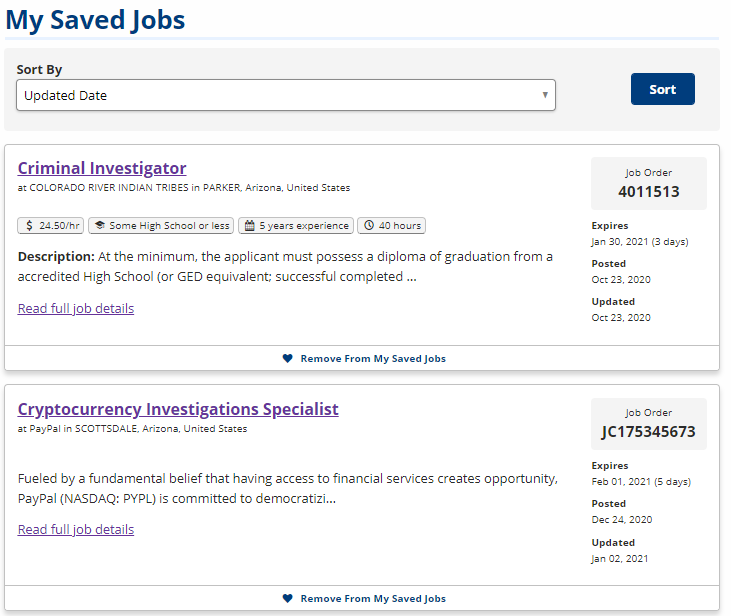Click the Sort button

point(662,89)
